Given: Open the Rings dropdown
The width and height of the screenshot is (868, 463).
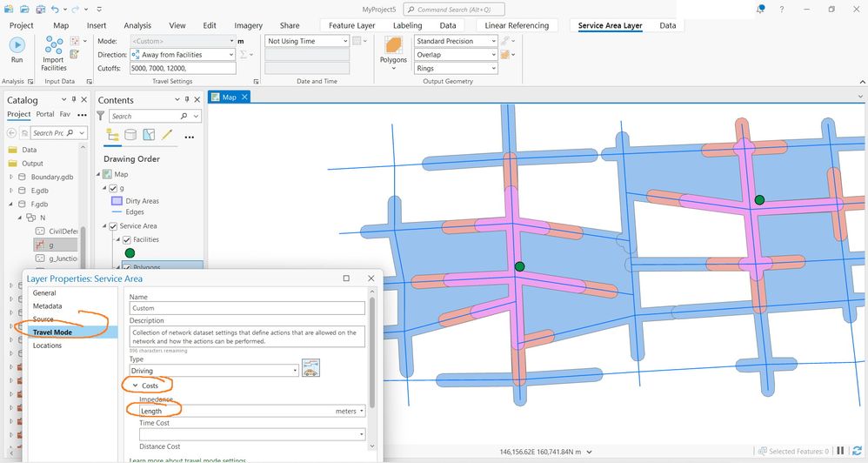Looking at the screenshot, I should point(456,68).
